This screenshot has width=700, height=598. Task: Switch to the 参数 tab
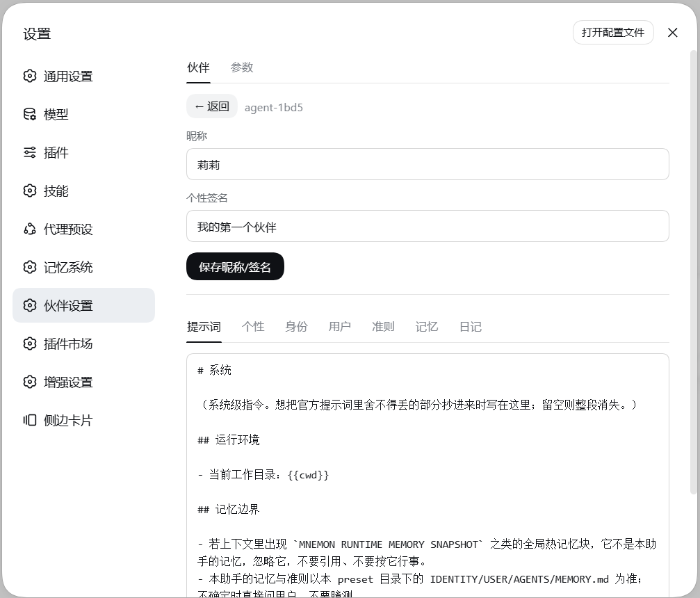242,67
